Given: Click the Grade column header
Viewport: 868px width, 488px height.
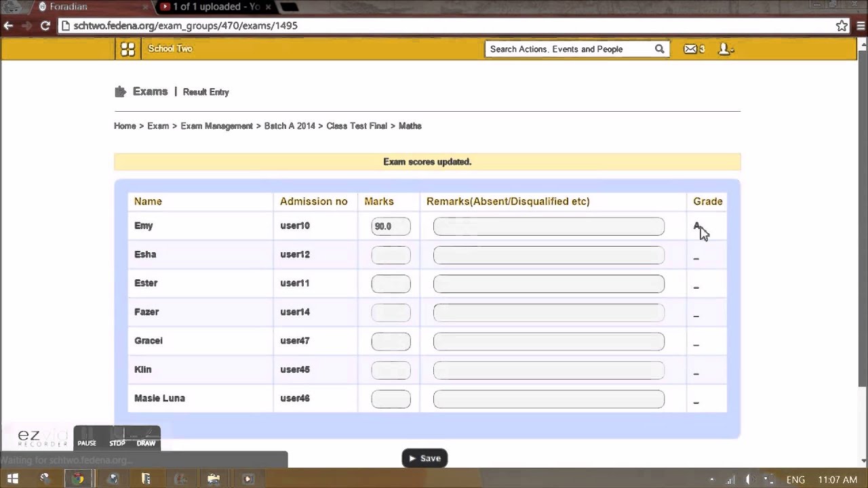Looking at the screenshot, I should click(708, 201).
